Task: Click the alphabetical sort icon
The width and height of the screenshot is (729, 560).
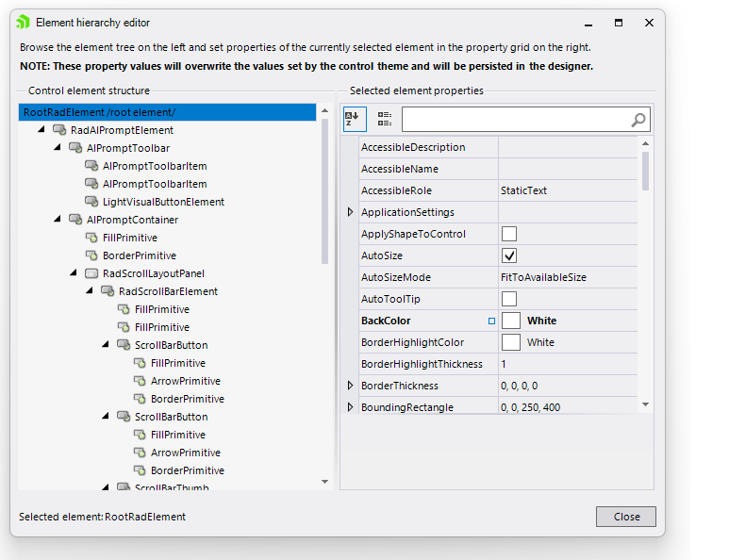Action: pos(355,119)
